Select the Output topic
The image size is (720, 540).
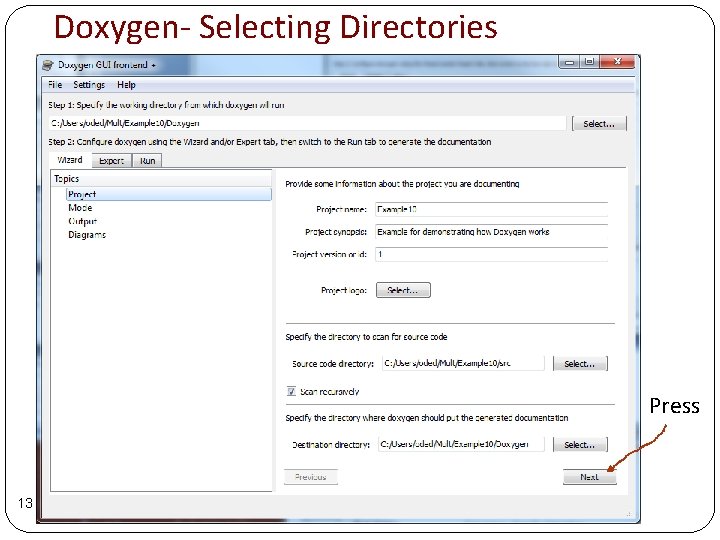click(83, 221)
